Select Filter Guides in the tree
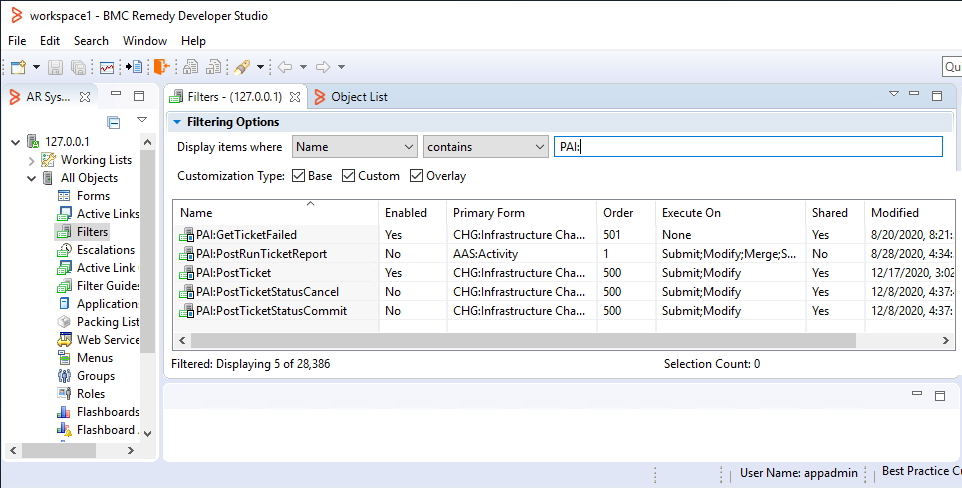962x488 pixels. [108, 286]
